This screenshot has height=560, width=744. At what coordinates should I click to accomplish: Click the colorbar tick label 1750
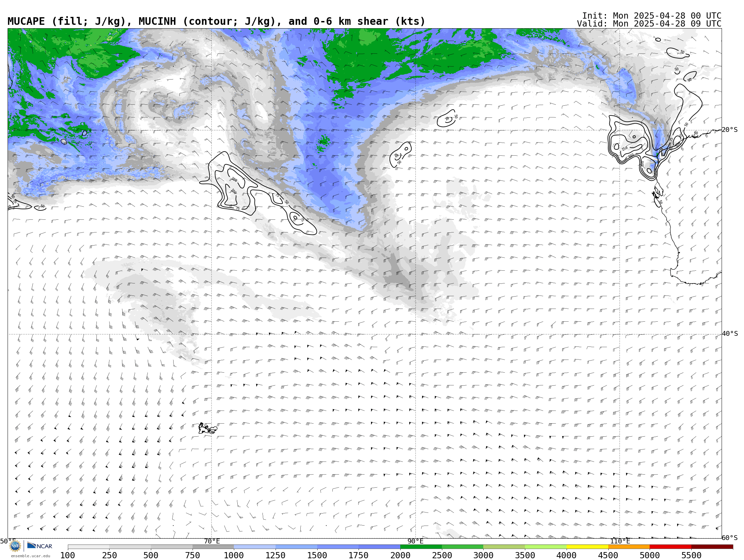tap(359, 555)
